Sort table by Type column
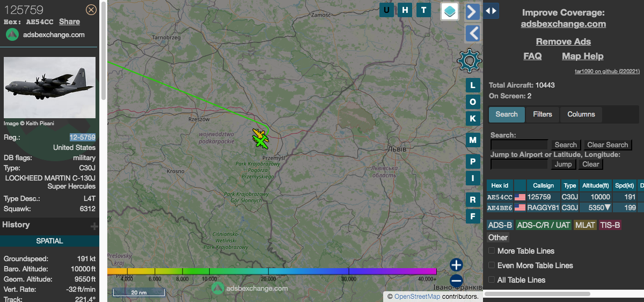The image size is (644, 302). [569, 185]
